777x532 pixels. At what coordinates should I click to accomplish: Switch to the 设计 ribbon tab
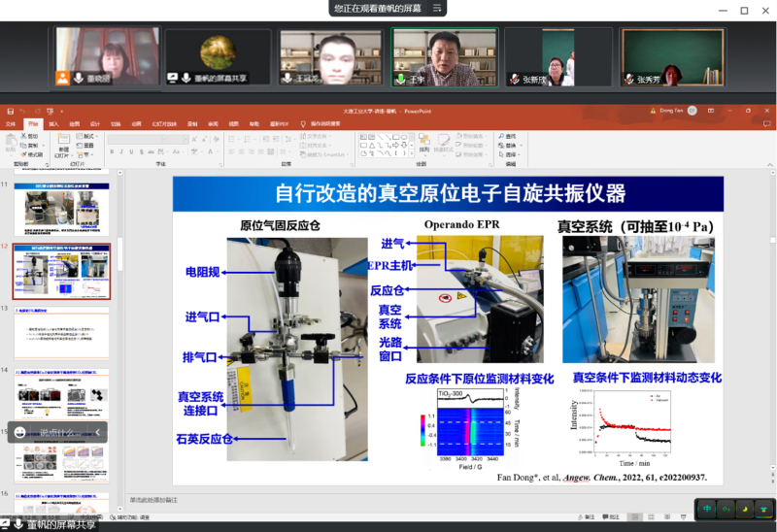[x=95, y=123]
